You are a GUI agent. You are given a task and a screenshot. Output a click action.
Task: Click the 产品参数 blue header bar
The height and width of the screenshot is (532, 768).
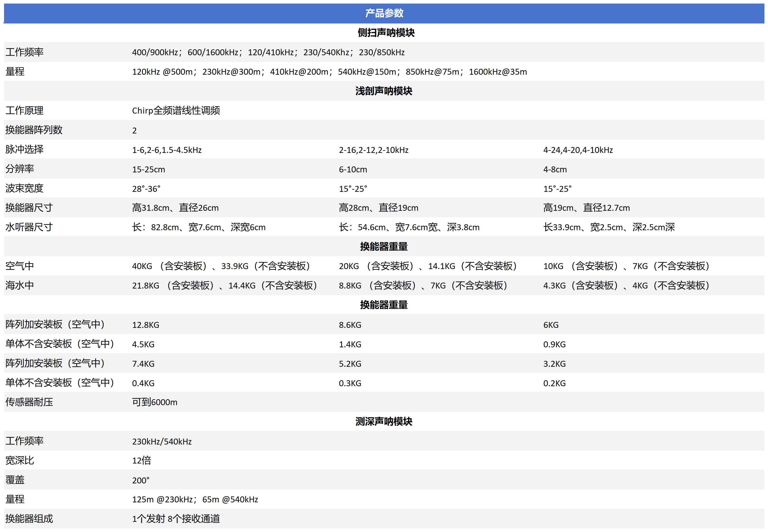(x=384, y=13)
